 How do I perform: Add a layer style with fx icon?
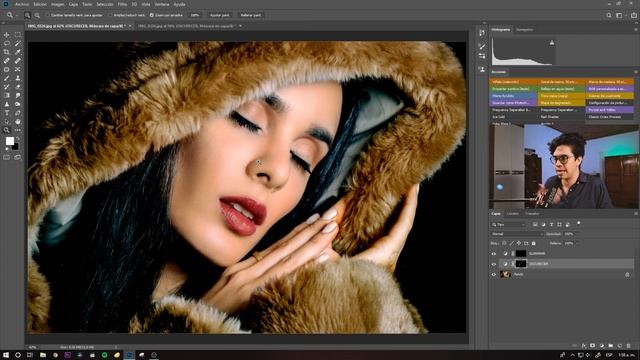(x=584, y=346)
